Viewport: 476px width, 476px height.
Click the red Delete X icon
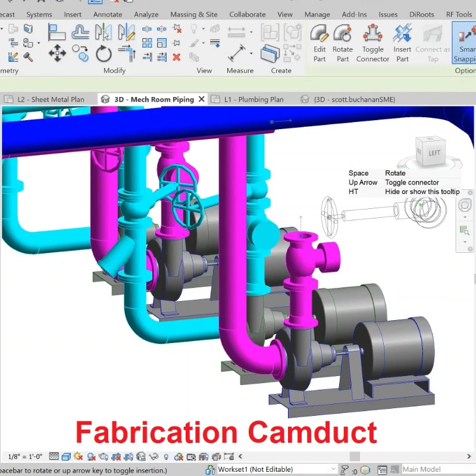[x=177, y=57]
